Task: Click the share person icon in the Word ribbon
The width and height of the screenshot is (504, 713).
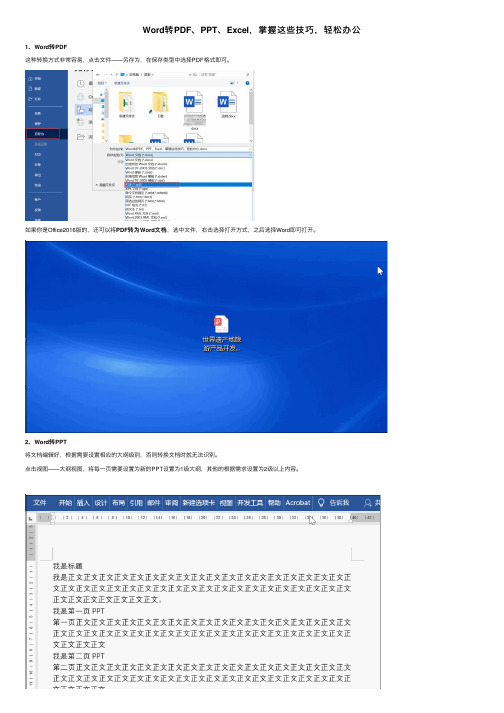Action: [x=368, y=502]
